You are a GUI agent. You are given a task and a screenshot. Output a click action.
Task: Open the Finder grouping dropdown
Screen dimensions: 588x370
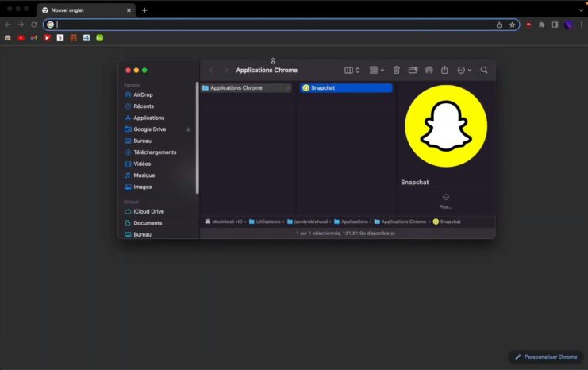(376, 70)
